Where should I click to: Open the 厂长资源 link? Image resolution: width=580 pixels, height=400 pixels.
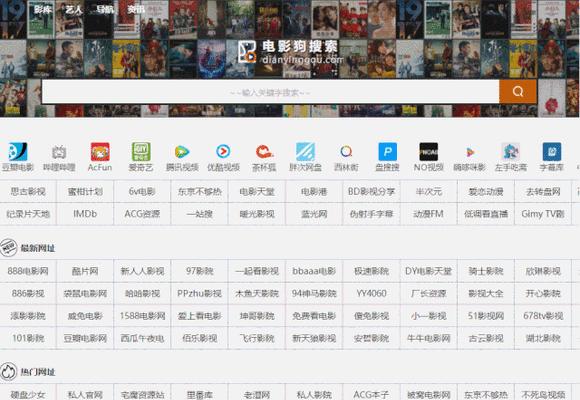click(x=429, y=293)
